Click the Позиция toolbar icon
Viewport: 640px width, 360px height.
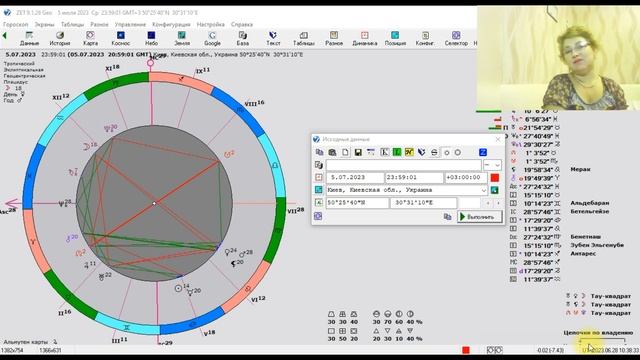(395, 38)
